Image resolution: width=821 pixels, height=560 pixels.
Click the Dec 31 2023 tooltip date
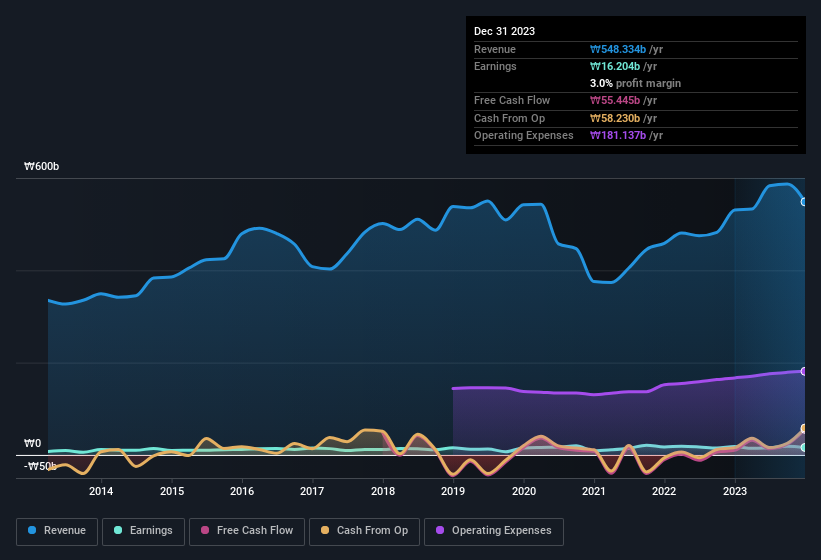click(504, 31)
